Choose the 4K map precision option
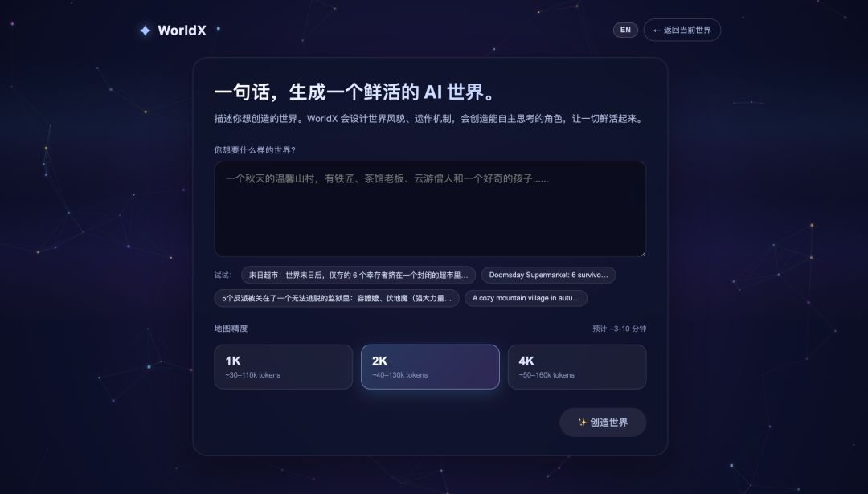Screen dimensions: 868x494 tap(577, 367)
